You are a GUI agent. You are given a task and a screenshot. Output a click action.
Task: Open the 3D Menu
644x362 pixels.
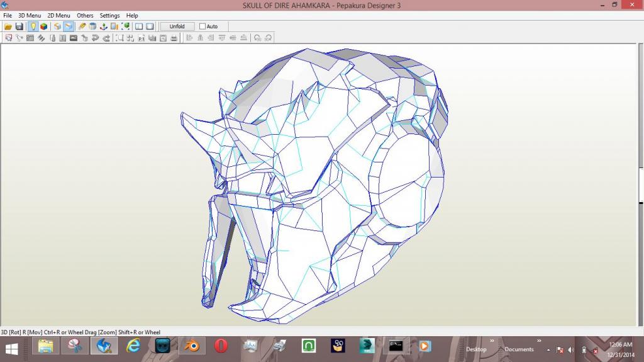pos(30,15)
